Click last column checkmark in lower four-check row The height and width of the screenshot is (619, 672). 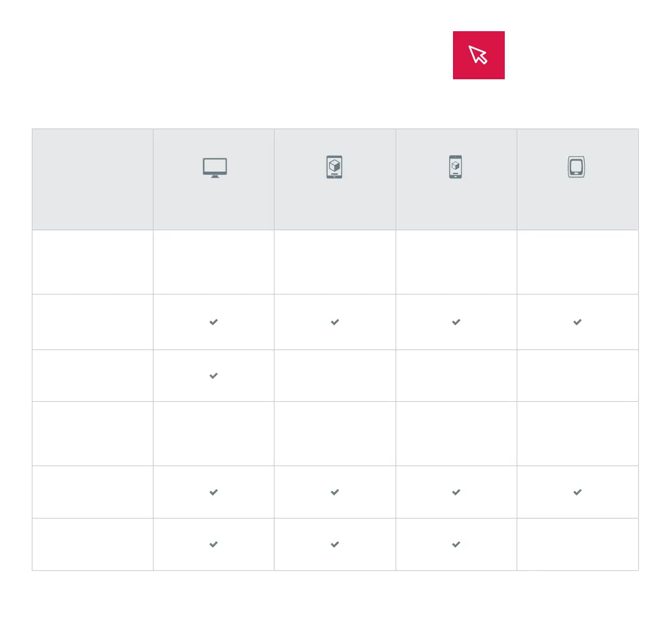577,492
